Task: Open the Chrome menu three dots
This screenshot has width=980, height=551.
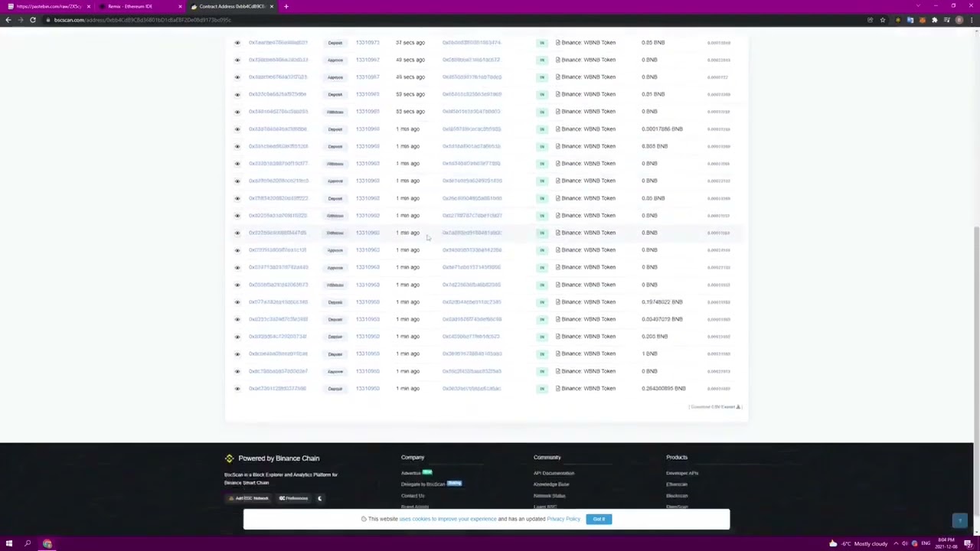Action: [x=972, y=20]
